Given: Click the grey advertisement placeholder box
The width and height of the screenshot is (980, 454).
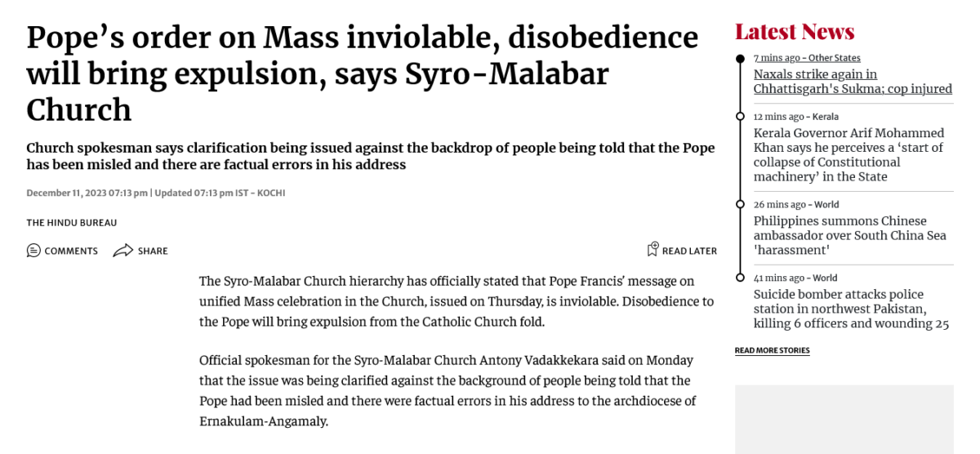Looking at the screenshot, I should click(844, 419).
